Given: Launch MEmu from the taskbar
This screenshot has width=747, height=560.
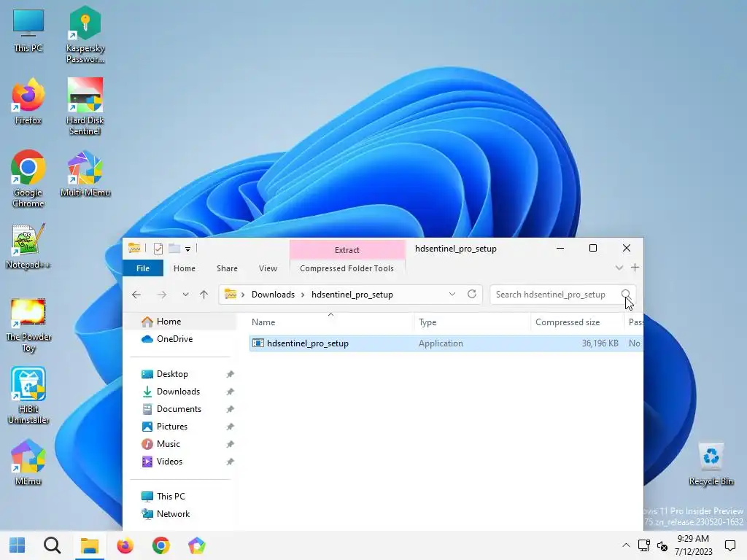Looking at the screenshot, I should pyautogui.click(x=197, y=545).
